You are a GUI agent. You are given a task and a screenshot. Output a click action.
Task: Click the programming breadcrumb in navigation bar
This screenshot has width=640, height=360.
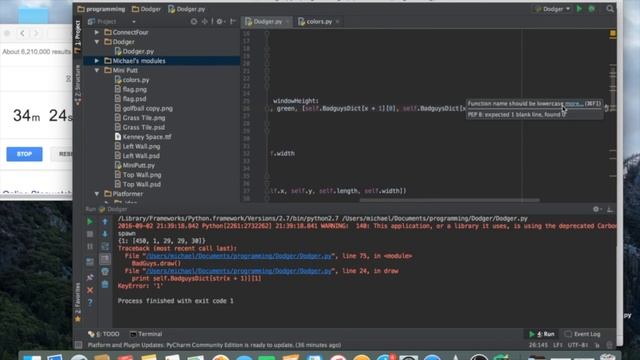(101, 9)
